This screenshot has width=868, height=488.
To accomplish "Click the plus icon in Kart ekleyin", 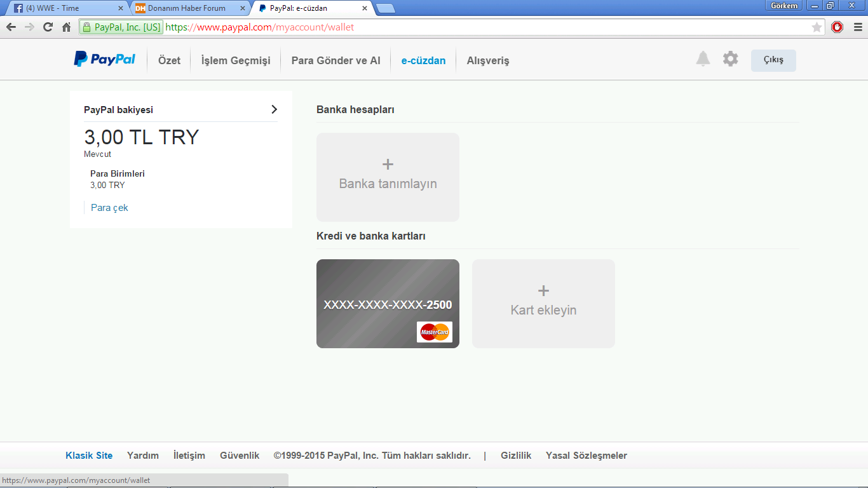I will click(x=543, y=291).
